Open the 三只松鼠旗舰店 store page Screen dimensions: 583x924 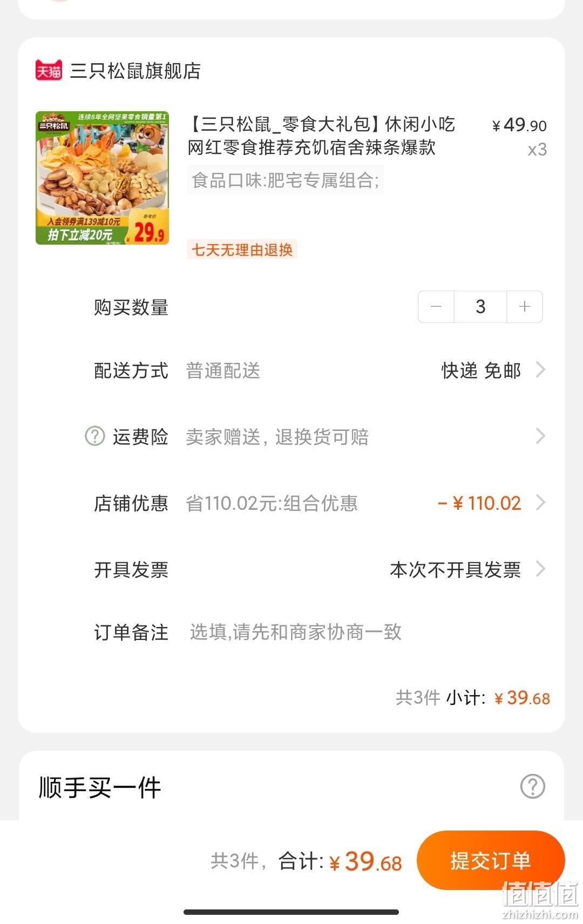click(135, 71)
